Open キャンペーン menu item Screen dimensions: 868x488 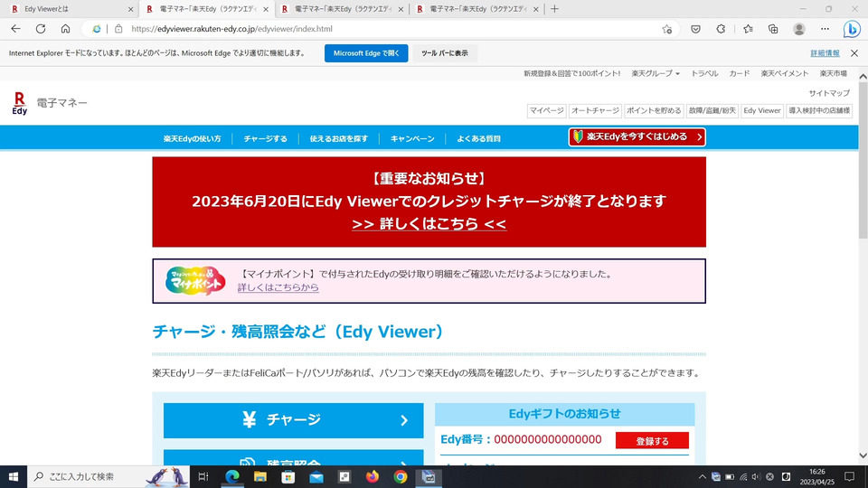pyautogui.click(x=412, y=138)
